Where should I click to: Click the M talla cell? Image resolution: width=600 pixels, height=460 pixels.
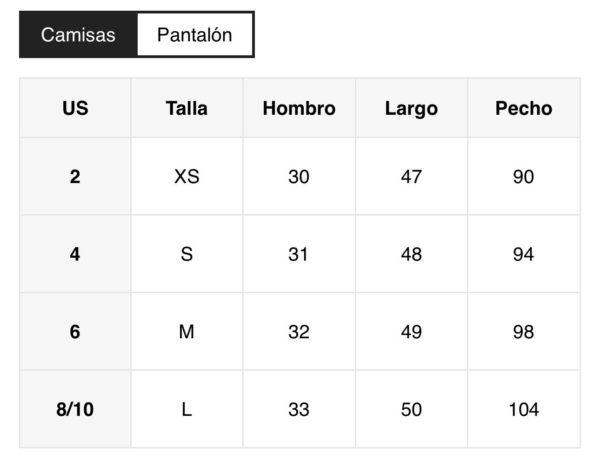coord(187,332)
